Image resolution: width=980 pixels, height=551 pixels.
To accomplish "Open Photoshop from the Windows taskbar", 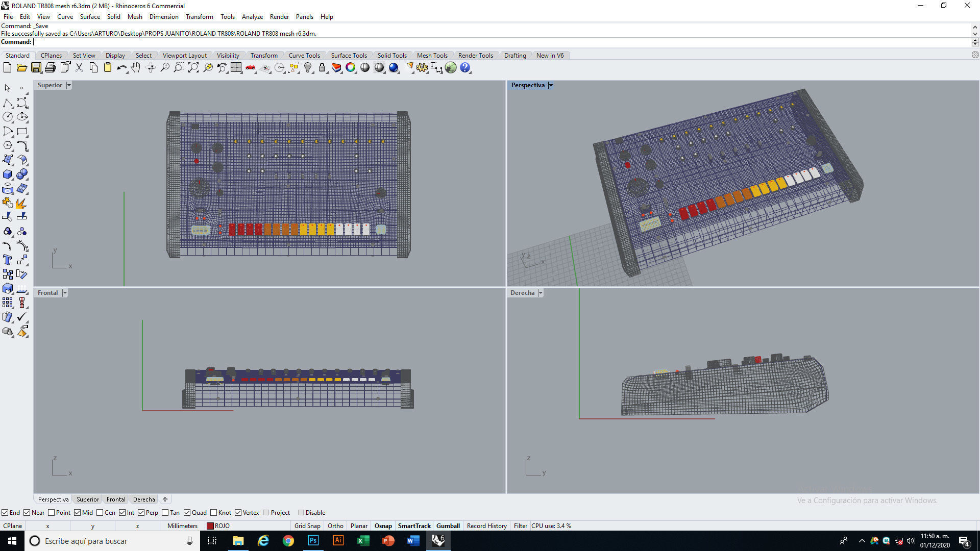I will (x=313, y=541).
